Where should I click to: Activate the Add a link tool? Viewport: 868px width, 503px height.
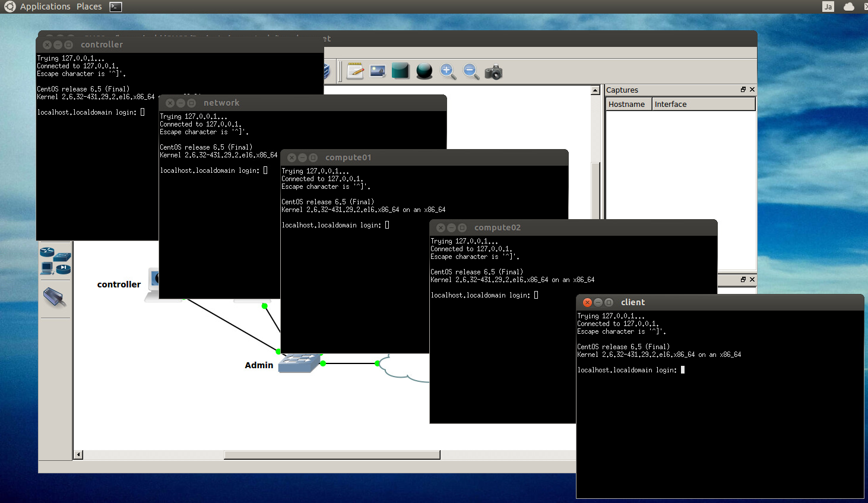pyautogui.click(x=55, y=297)
